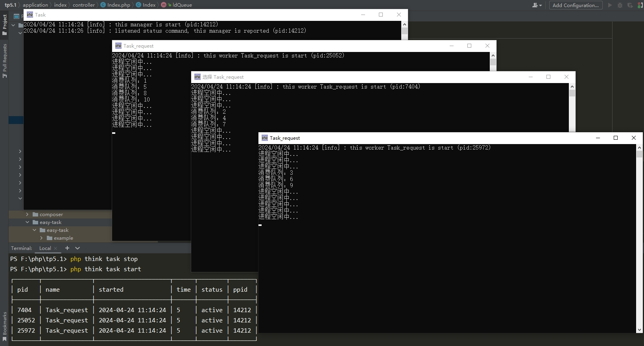Collapse the top project root node
This screenshot has width=644, height=346.
point(13,25)
